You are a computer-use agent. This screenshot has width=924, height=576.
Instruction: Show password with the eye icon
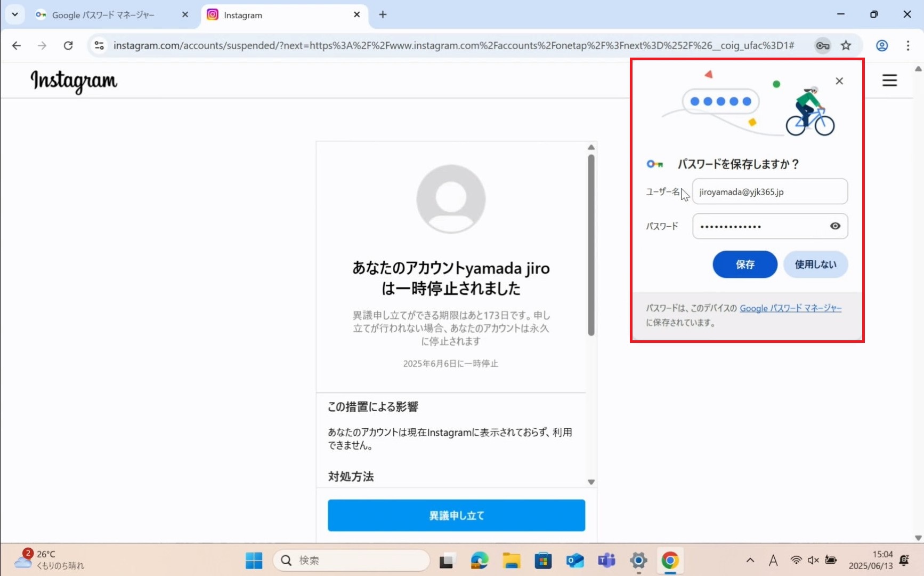coord(835,226)
